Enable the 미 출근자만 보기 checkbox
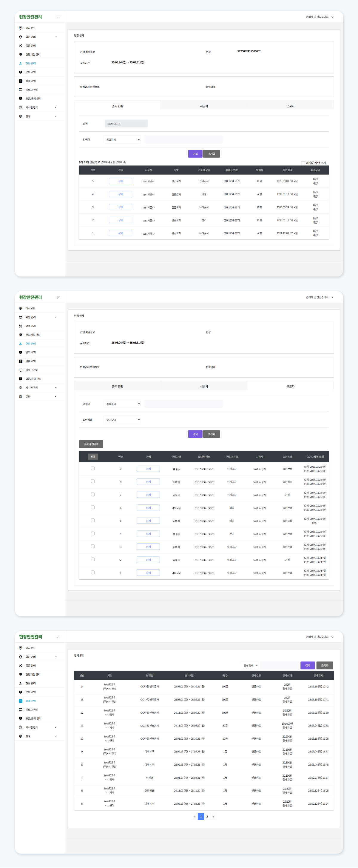358x868 pixels. 303,163
